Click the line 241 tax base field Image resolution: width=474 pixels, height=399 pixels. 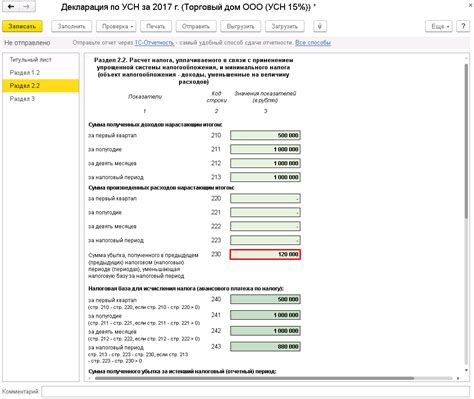coord(265,315)
